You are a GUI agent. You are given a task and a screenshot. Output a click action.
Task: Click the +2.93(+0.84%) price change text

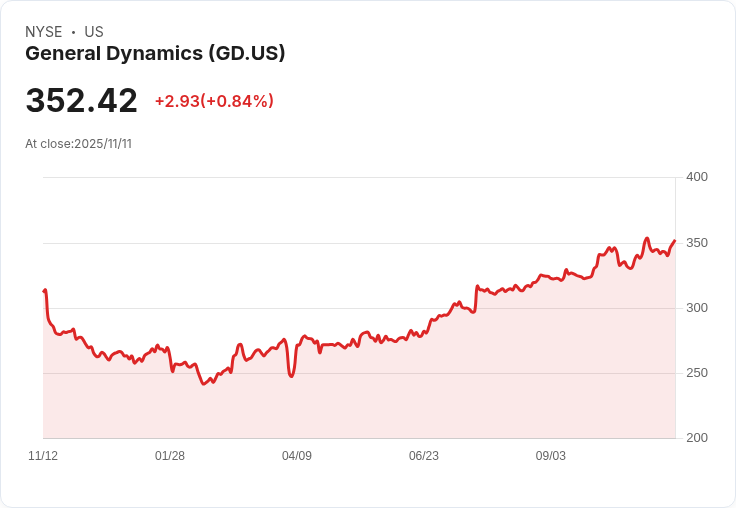[214, 101]
